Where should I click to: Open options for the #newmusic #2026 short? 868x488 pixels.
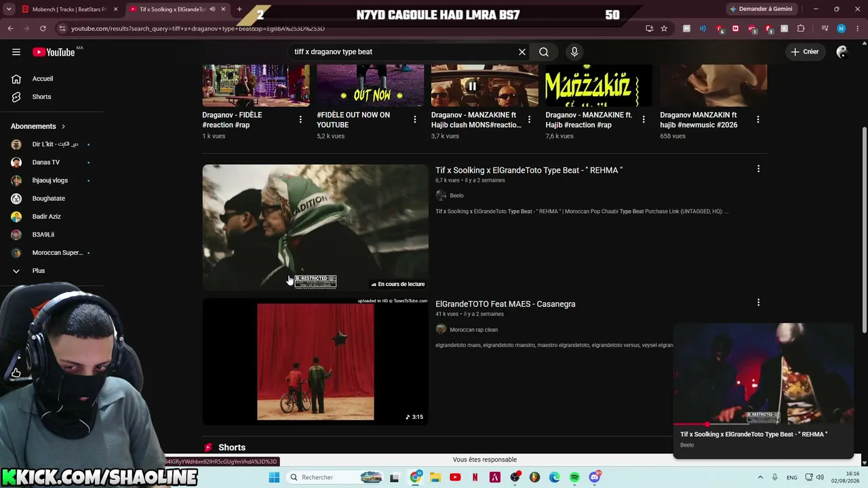758,119
